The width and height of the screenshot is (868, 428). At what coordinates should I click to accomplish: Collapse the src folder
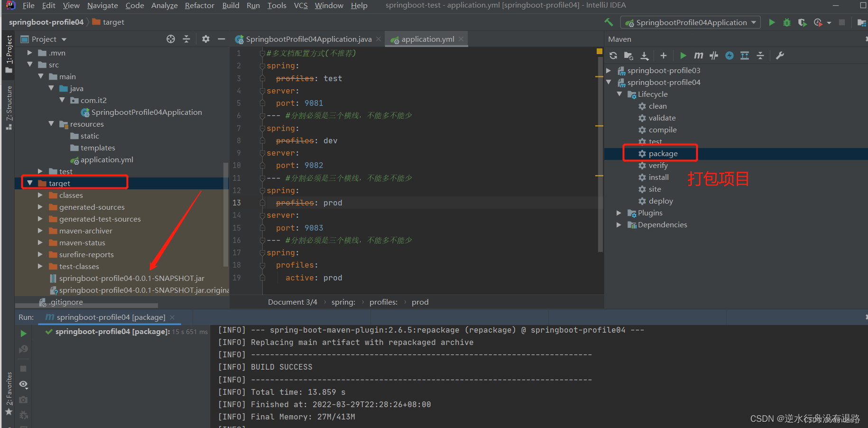[29, 65]
